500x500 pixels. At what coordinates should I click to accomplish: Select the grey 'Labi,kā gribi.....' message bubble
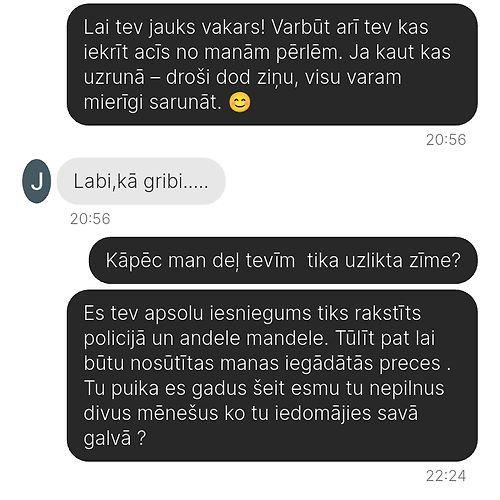[x=141, y=181]
